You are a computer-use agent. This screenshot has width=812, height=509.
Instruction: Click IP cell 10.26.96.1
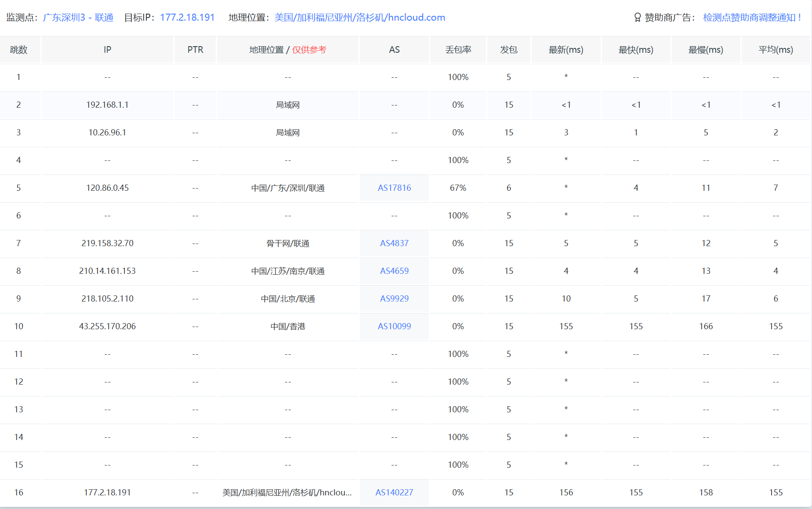click(x=107, y=132)
